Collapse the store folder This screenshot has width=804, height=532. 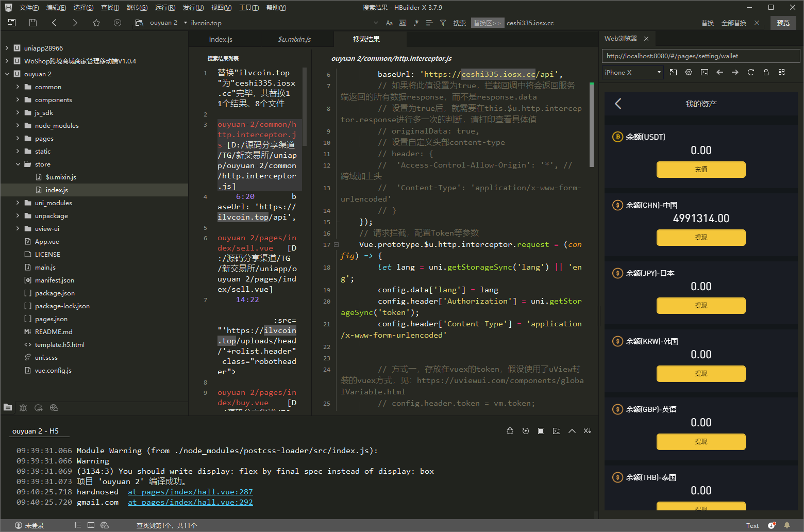18,164
